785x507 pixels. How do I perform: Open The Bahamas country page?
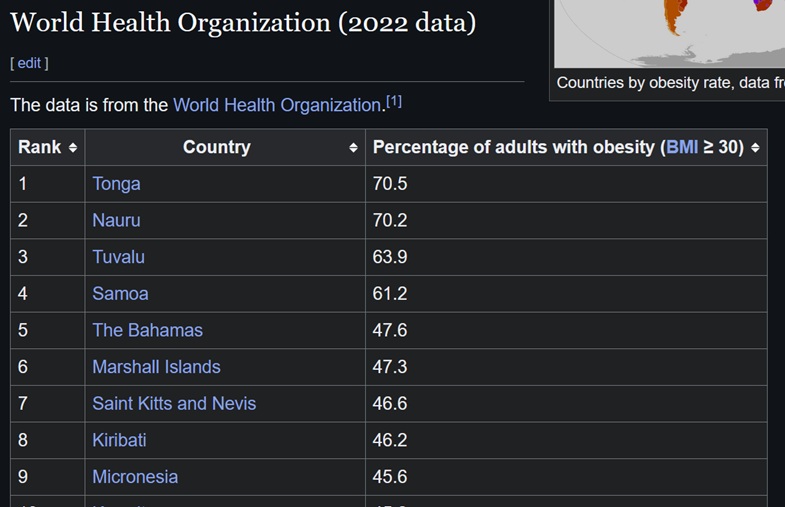click(x=148, y=330)
